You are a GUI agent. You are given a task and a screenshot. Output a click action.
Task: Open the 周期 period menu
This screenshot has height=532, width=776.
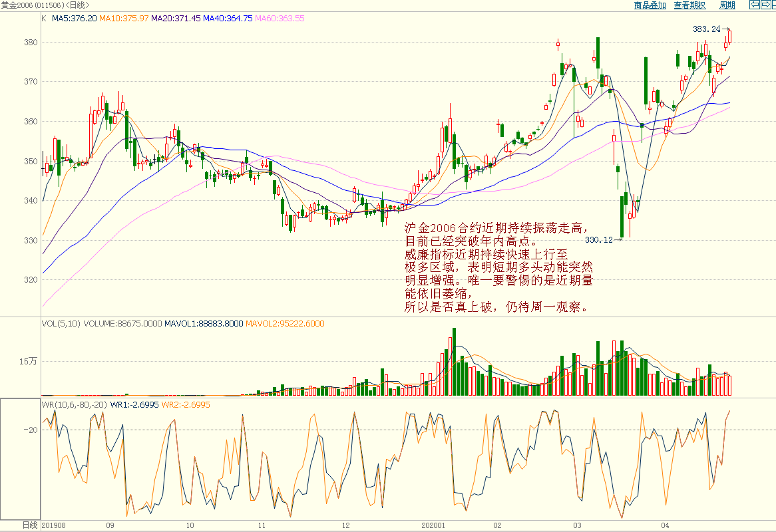(727, 5)
